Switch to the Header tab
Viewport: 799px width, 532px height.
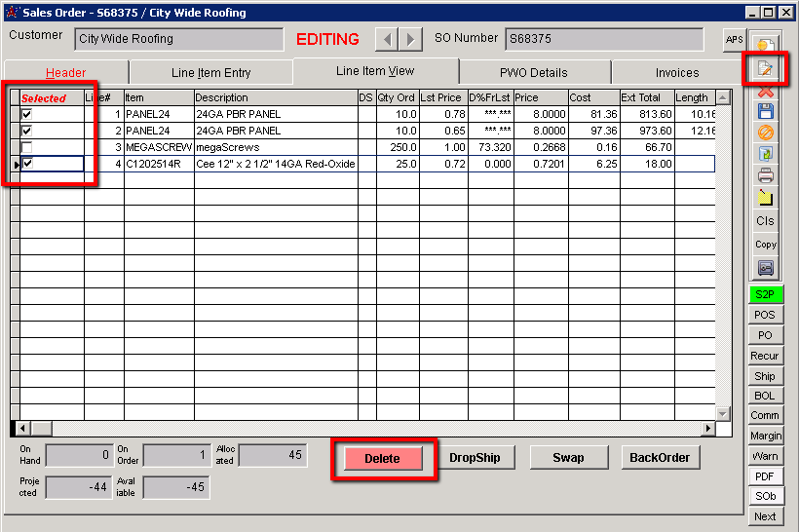pyautogui.click(x=66, y=73)
